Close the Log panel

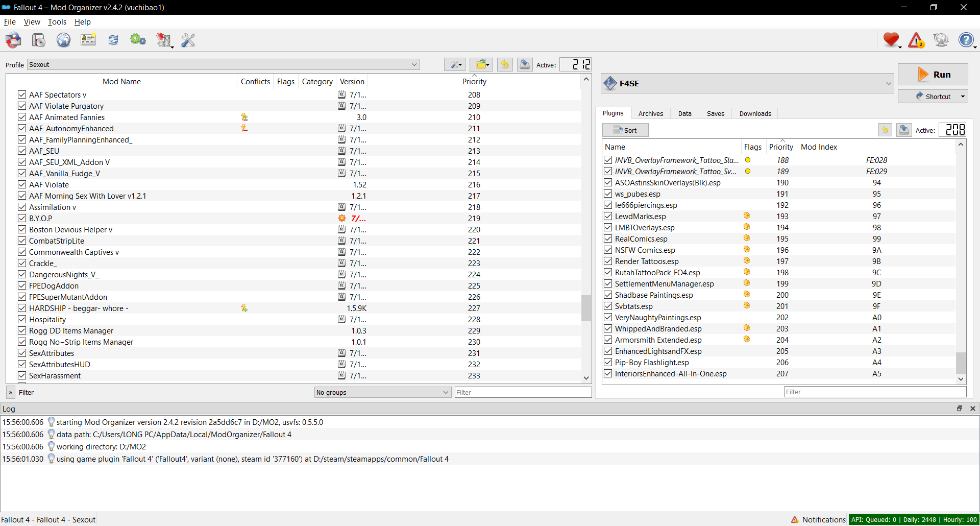point(973,409)
